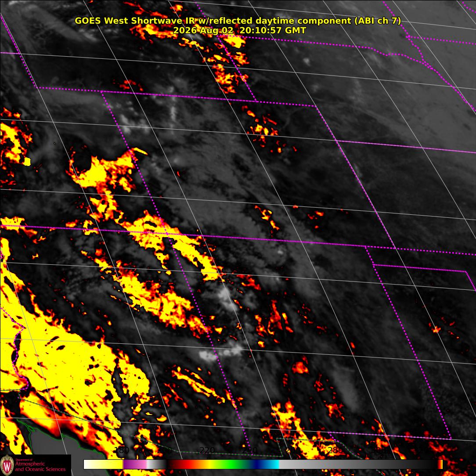Select the orange tip at colorbar's right end
Viewport: 476px width, 476px height.
pyautogui.click(x=440, y=465)
